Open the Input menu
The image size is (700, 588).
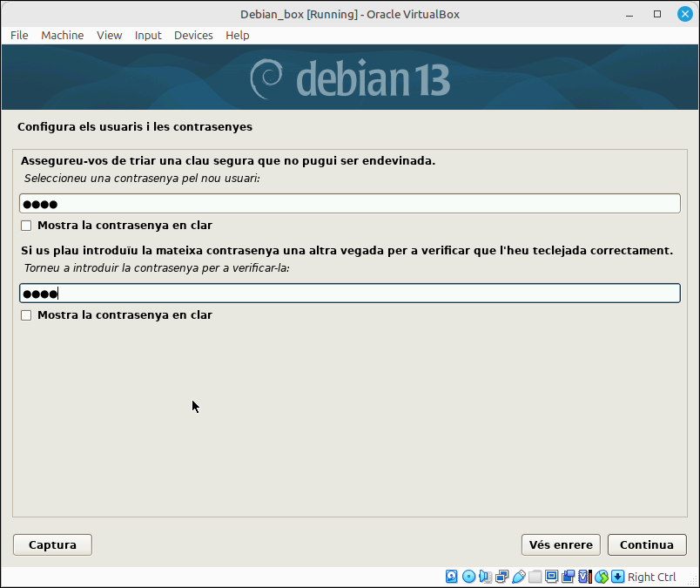point(148,36)
